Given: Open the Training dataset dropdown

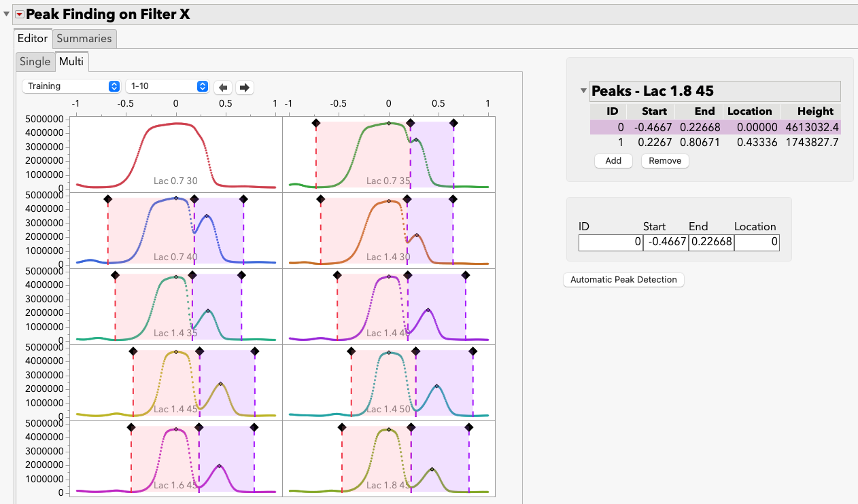Looking at the screenshot, I should click(71, 86).
